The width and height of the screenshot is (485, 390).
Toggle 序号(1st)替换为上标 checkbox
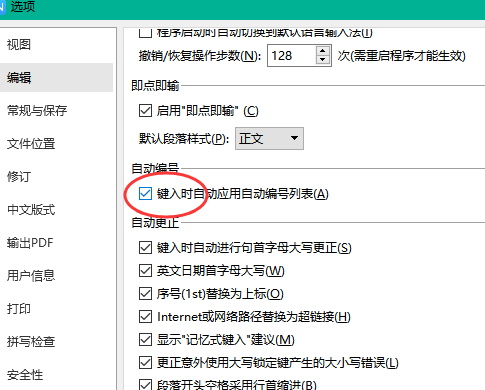point(145,294)
